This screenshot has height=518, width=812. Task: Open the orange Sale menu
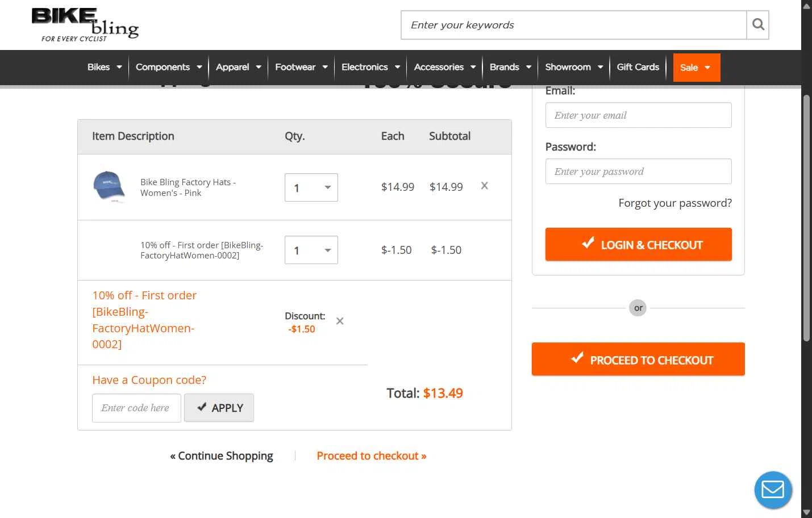[697, 68]
